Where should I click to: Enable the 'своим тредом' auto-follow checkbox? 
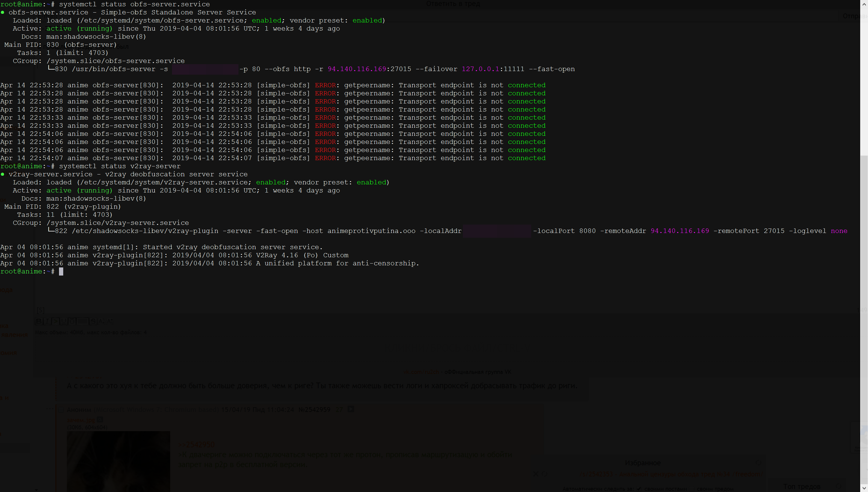tap(692, 489)
